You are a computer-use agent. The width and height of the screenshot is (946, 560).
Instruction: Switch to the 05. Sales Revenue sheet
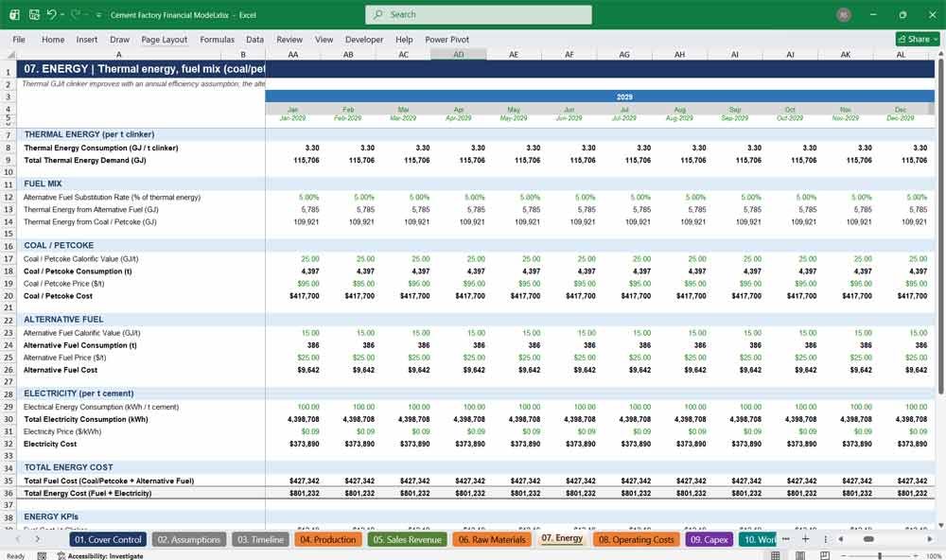(407, 539)
